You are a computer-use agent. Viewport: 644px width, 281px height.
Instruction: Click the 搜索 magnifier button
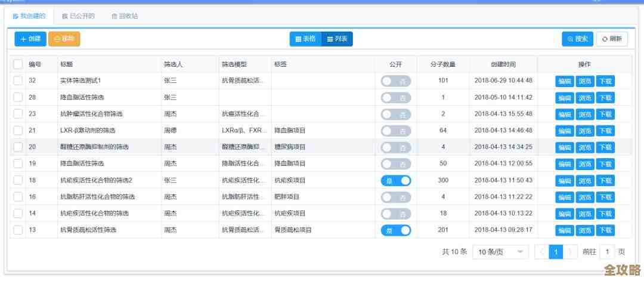coord(577,39)
